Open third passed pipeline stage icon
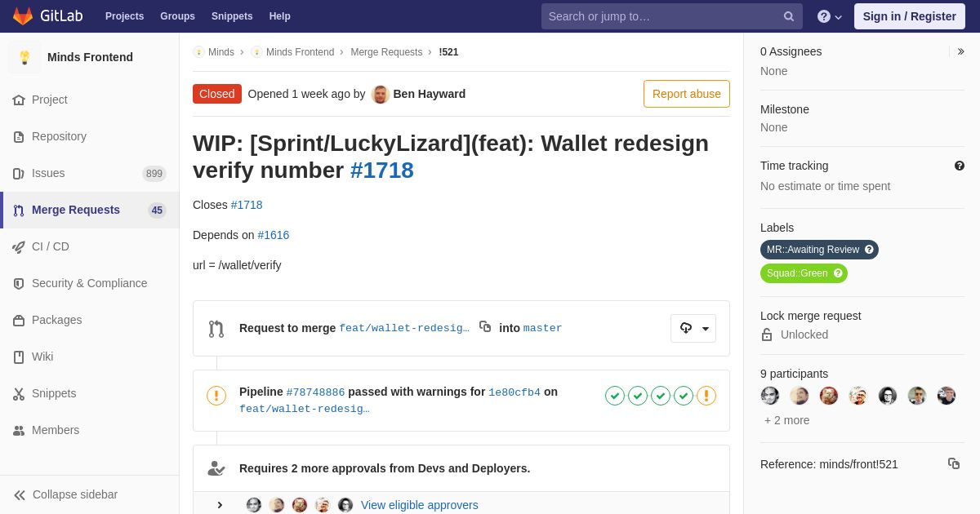Screen dimensions: 980x514 [661, 396]
